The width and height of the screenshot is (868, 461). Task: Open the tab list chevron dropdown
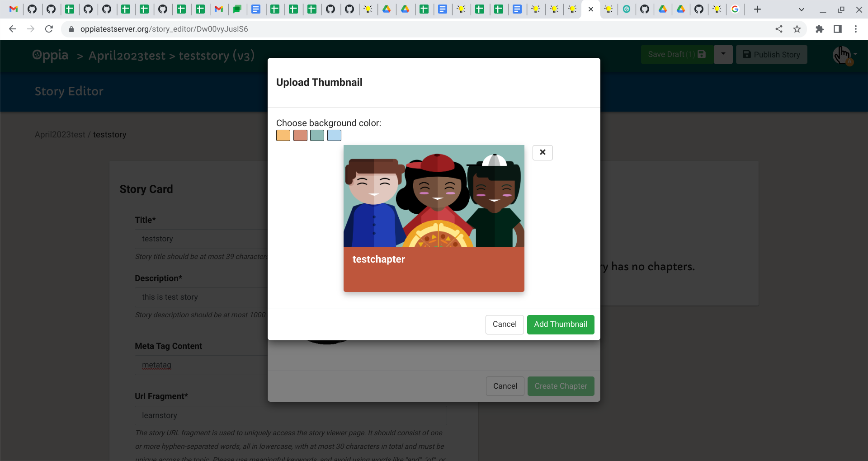coord(802,9)
